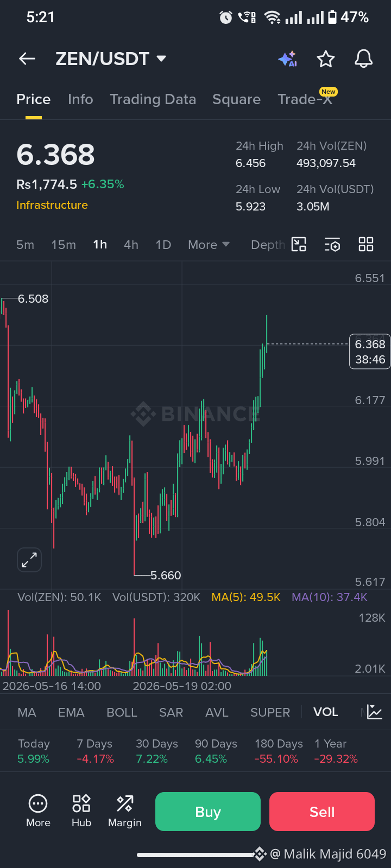The height and width of the screenshot is (868, 391).
Task: Expand the More timeframes dropdown
Action: [209, 245]
